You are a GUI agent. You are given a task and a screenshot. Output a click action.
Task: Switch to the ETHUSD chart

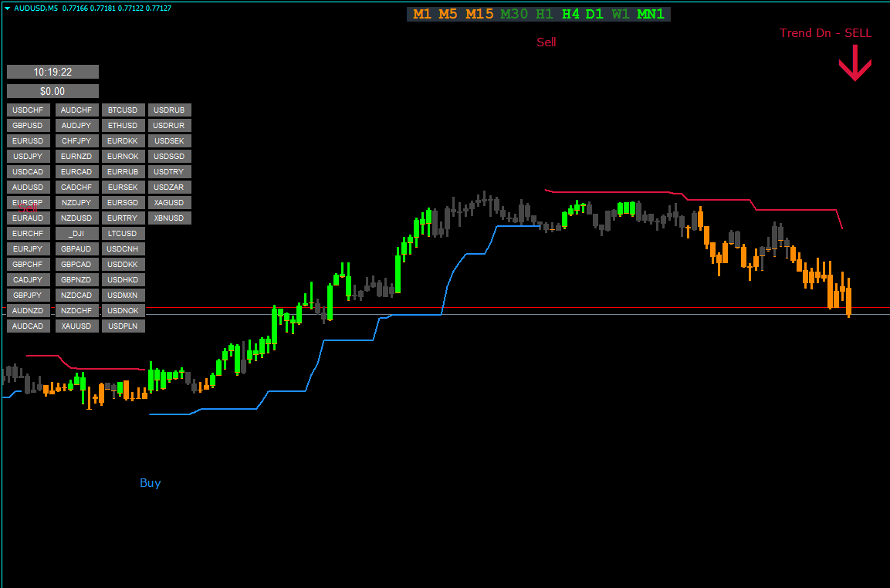123,126
